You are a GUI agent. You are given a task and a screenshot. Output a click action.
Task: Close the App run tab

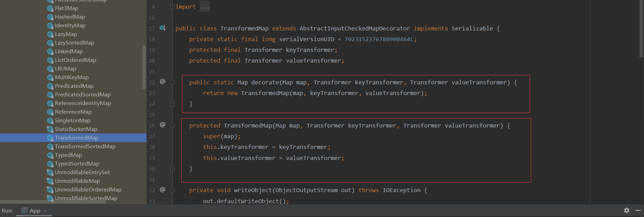tap(45, 211)
